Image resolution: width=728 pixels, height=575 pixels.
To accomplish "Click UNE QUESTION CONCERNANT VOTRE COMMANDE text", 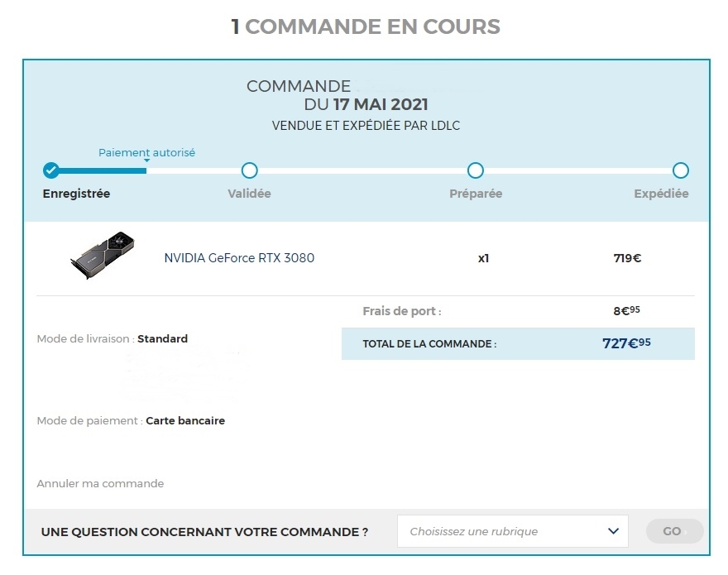I will click(x=204, y=532).
